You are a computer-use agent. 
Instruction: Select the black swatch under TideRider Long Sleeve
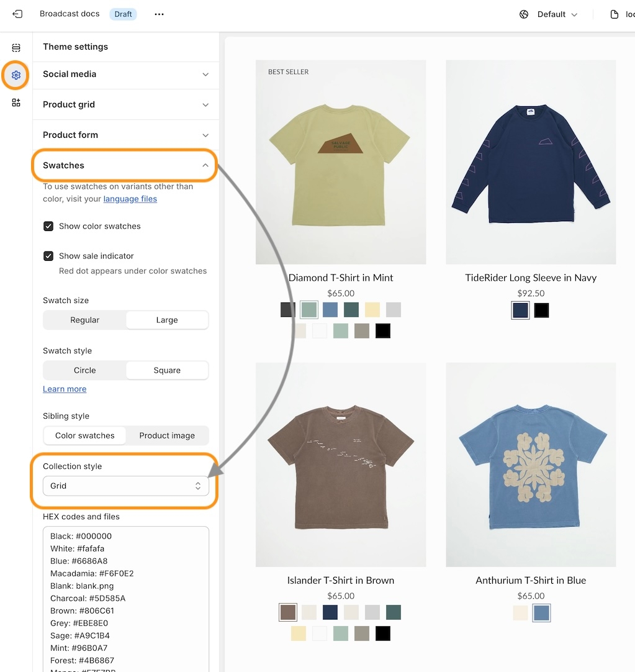pyautogui.click(x=541, y=310)
